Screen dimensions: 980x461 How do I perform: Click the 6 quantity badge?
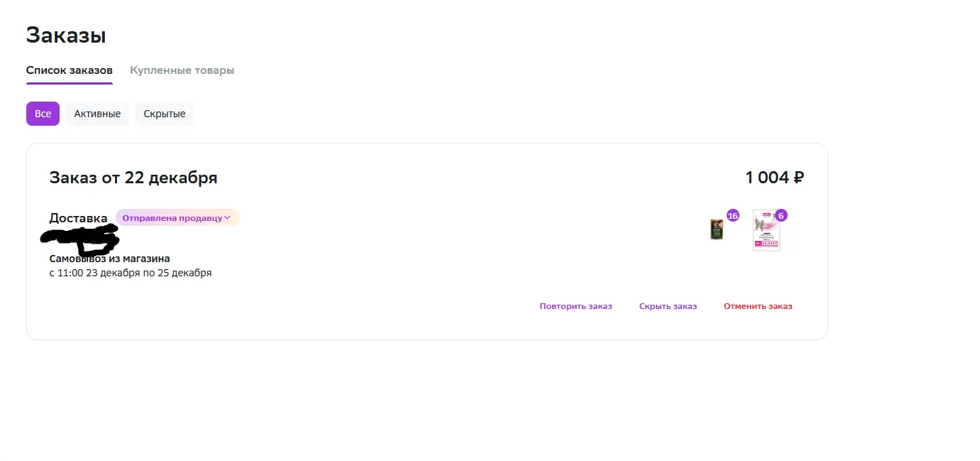pos(781,215)
